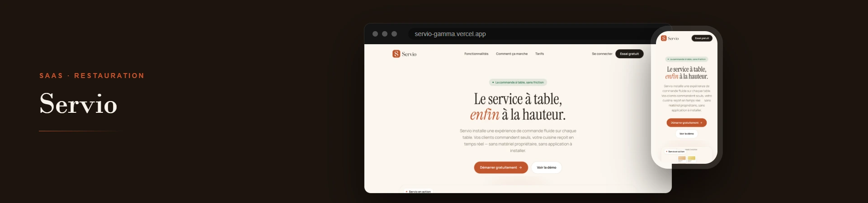The height and width of the screenshot is (203, 868).
Task: Click the mobile "La commande à table" badge
Action: 686,59
